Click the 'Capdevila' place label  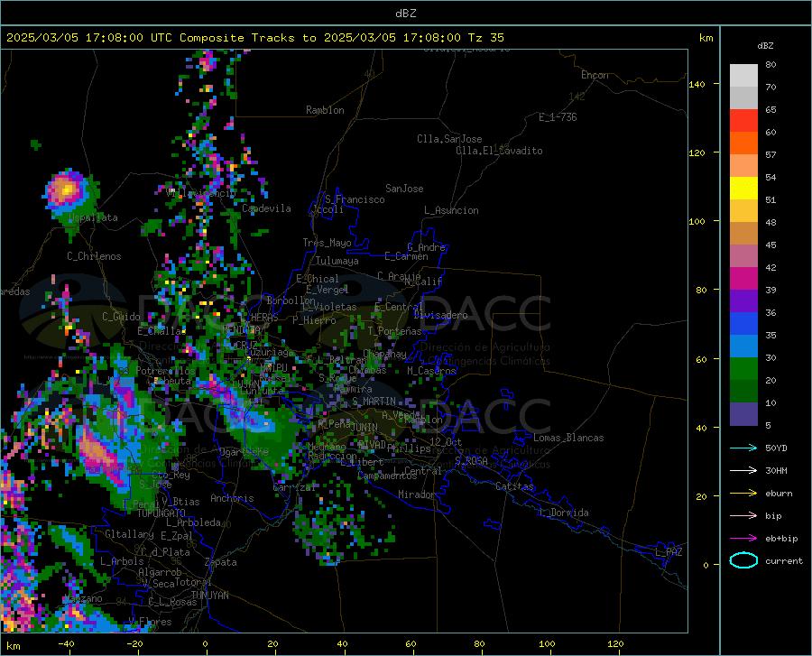266,208
